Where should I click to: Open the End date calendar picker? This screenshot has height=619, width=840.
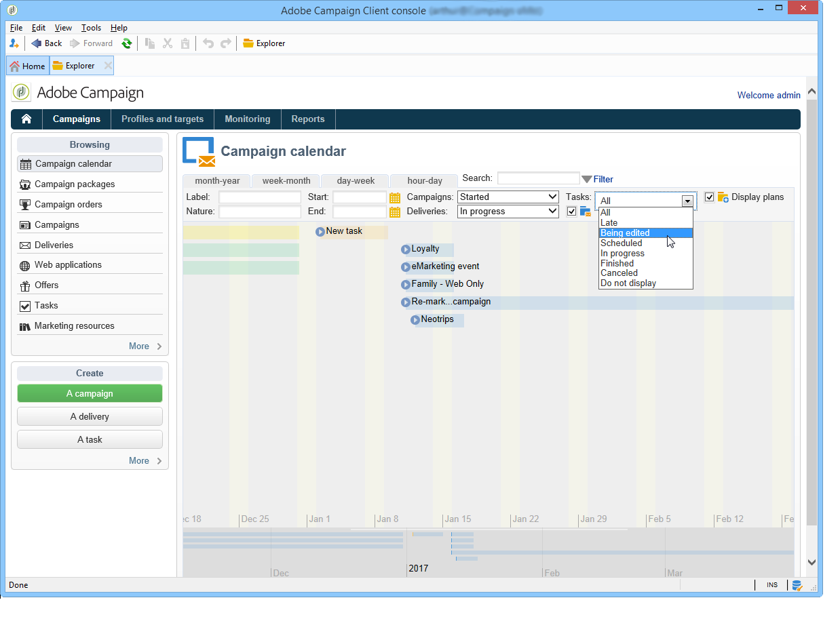point(395,212)
